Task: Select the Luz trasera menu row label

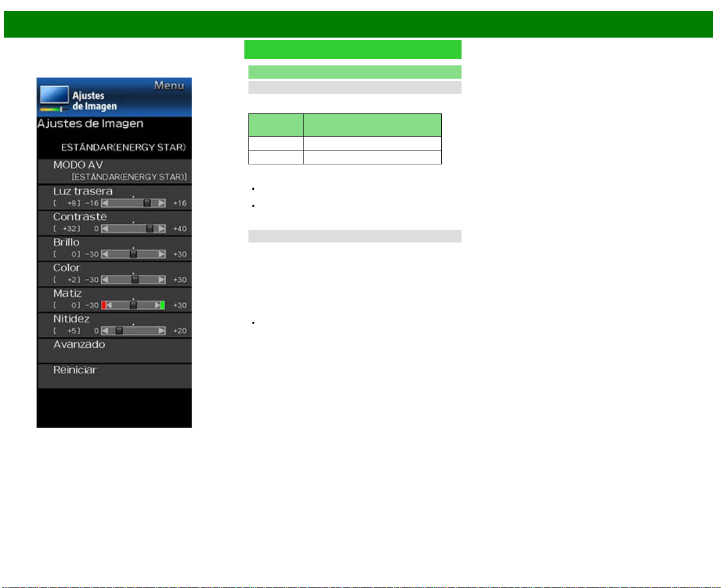Action: [83, 191]
